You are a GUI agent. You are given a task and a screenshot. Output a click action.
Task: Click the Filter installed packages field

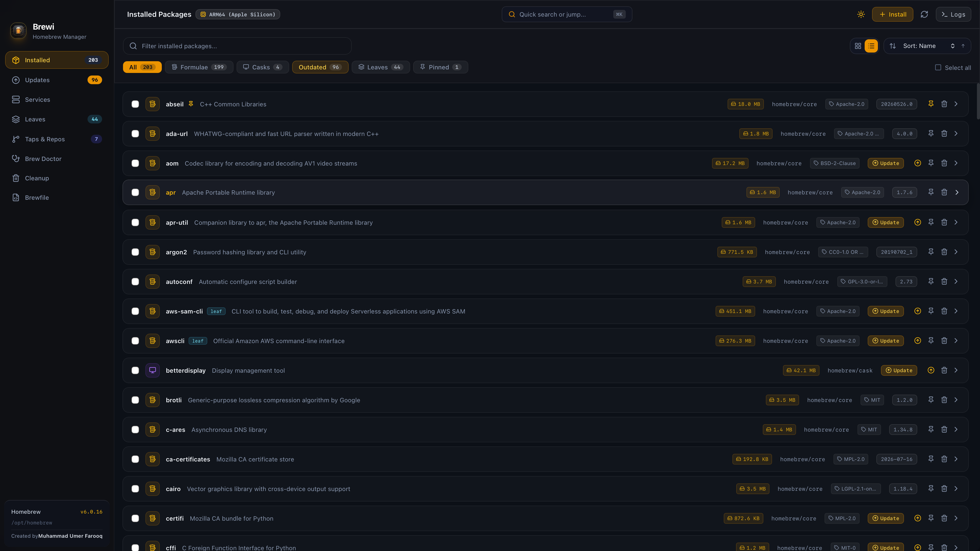[x=237, y=46]
